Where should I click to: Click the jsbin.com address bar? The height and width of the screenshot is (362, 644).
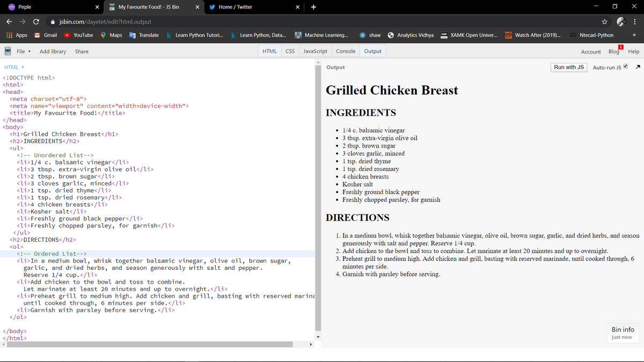[x=322, y=21]
